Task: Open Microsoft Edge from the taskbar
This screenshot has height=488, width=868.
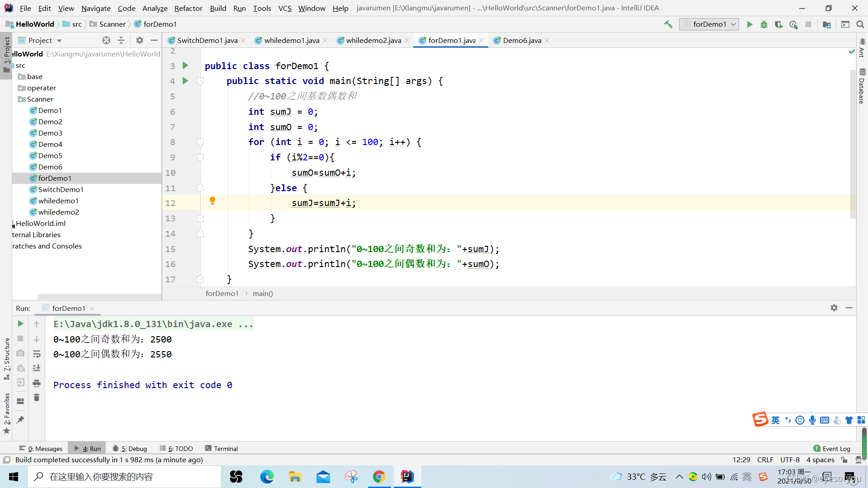Action: [267, 477]
